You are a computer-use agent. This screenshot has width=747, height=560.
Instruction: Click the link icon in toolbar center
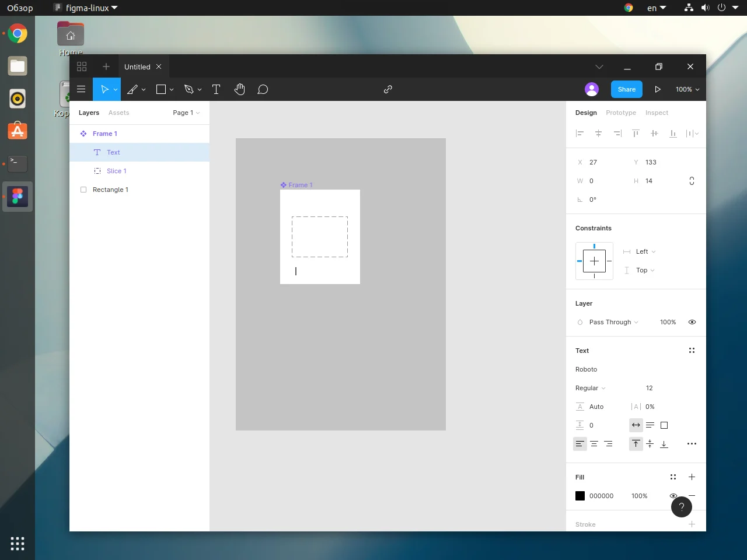(x=388, y=89)
